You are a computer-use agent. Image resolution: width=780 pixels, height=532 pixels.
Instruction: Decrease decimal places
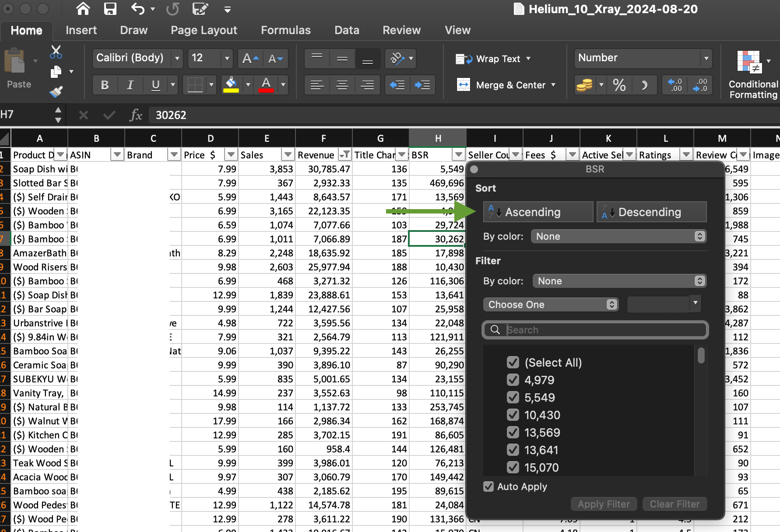tap(699, 85)
